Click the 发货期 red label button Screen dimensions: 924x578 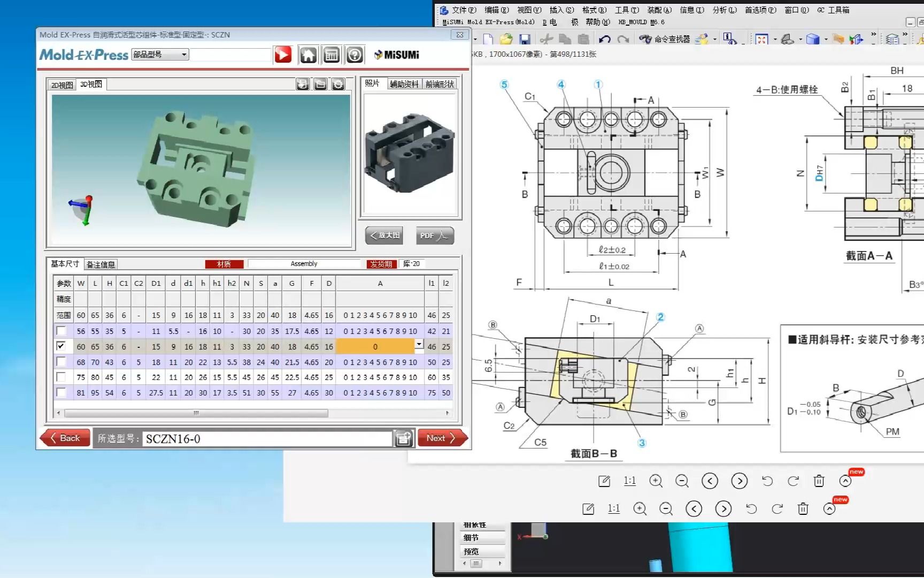[381, 264]
